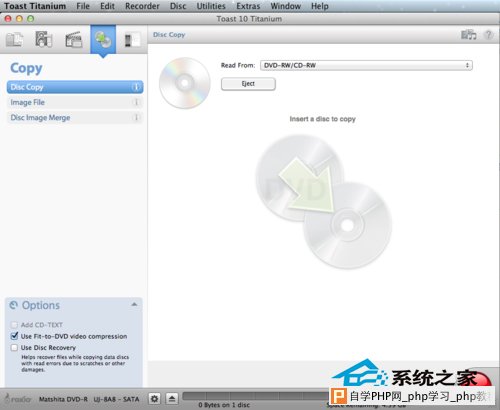Screen dimensions: 500x410
Task: Open the Read From drive dropdown
Action: 366,65
